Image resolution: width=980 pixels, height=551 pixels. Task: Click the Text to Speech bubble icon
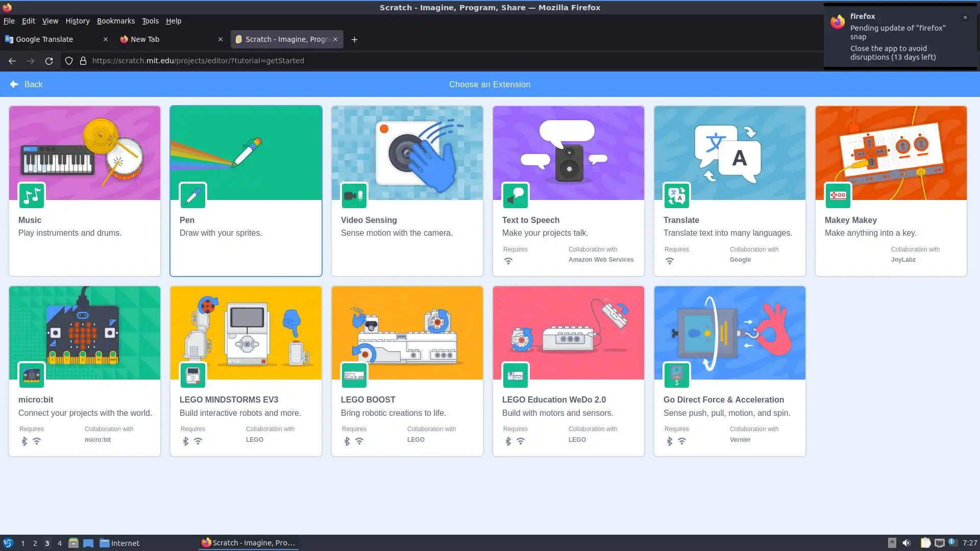(x=515, y=196)
